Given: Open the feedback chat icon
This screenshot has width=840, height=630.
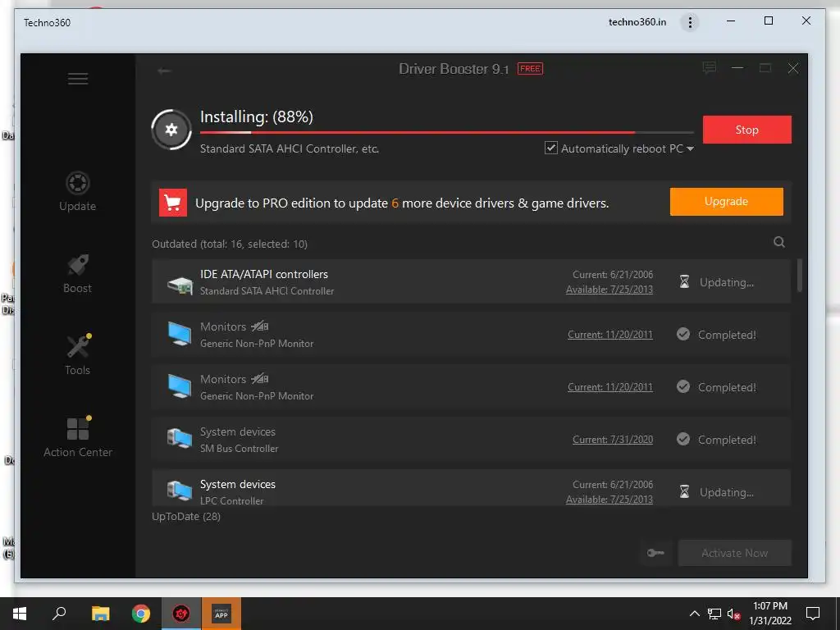Looking at the screenshot, I should pyautogui.click(x=710, y=68).
